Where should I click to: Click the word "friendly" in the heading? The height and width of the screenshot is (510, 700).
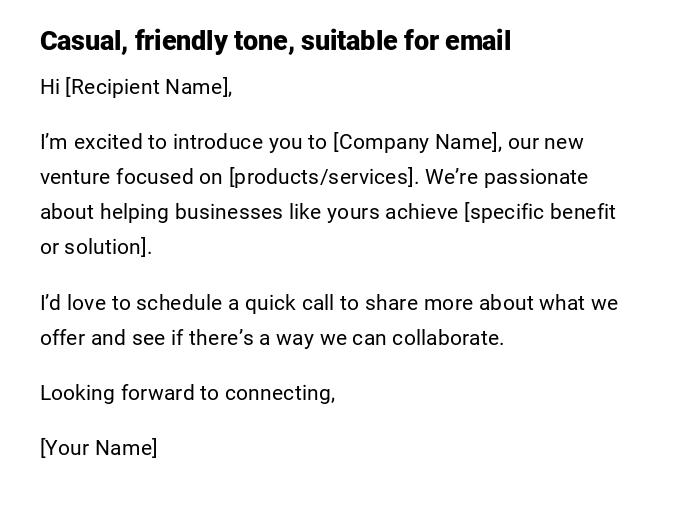tap(179, 41)
